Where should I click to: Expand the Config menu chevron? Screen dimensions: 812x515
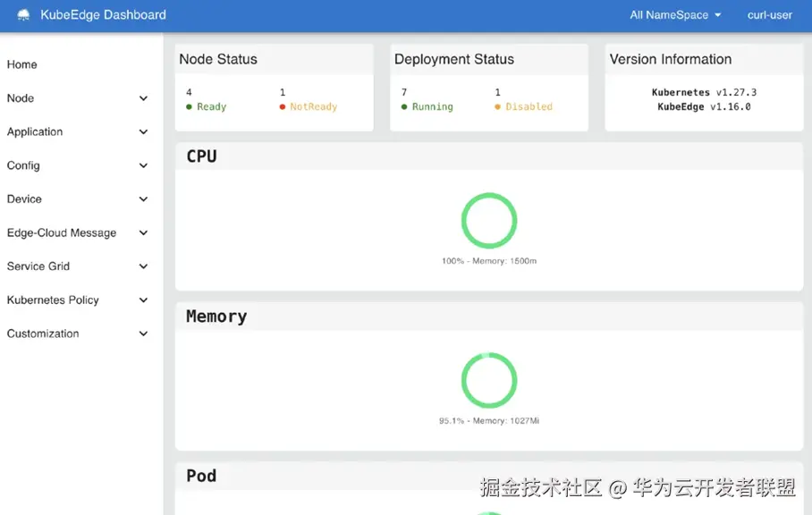(143, 165)
